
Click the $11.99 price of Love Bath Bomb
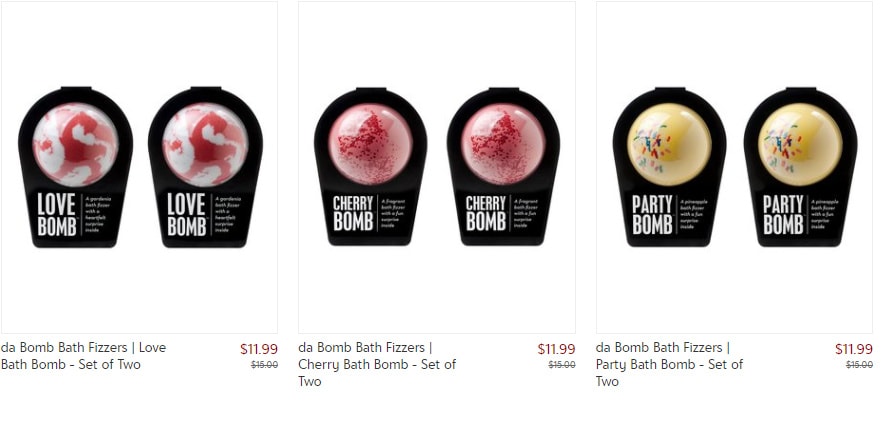point(259,349)
